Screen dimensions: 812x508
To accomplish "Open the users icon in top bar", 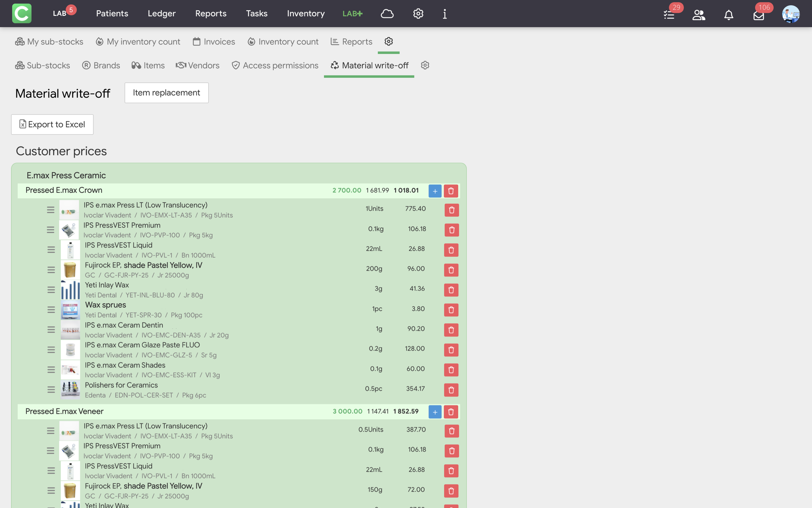I will click(x=699, y=15).
